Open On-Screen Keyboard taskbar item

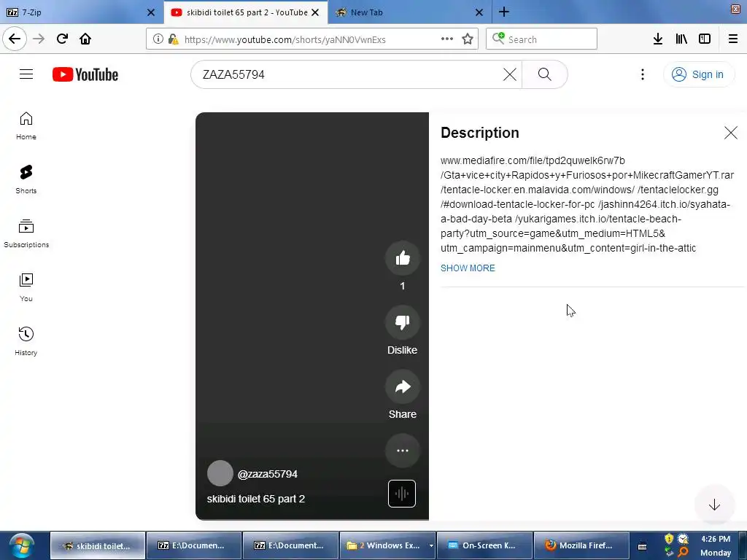click(x=484, y=545)
